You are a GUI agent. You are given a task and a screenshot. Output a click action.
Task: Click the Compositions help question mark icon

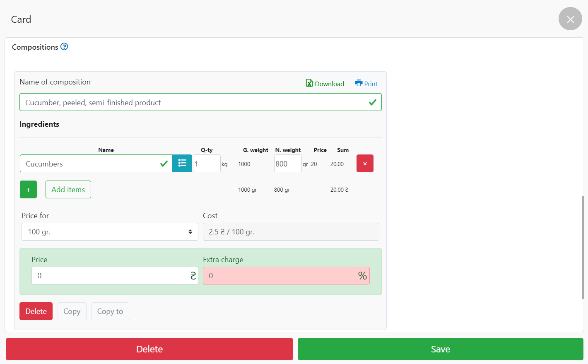click(x=64, y=47)
